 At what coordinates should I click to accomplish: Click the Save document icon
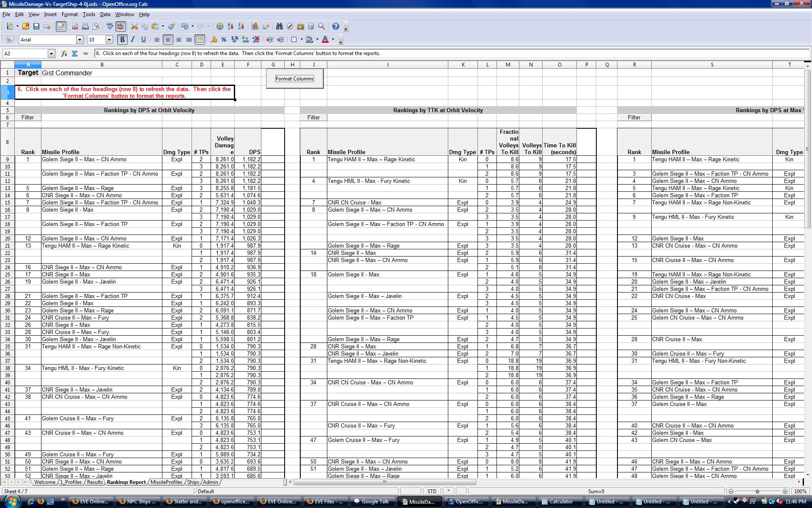point(36,26)
